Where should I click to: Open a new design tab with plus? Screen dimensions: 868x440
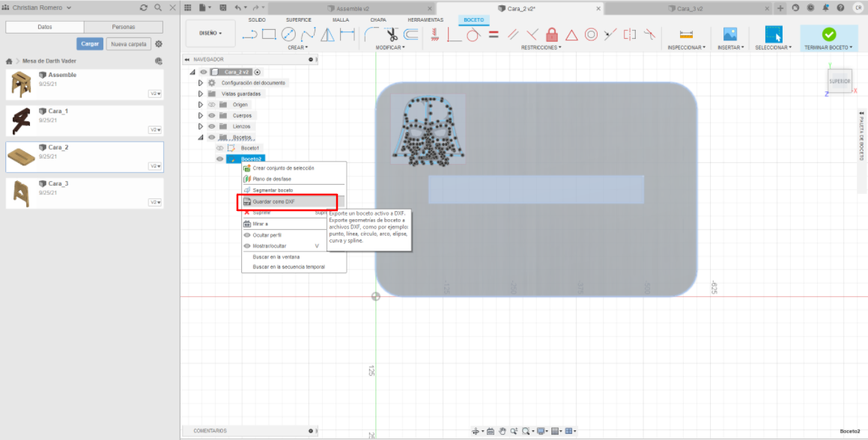[780, 8]
